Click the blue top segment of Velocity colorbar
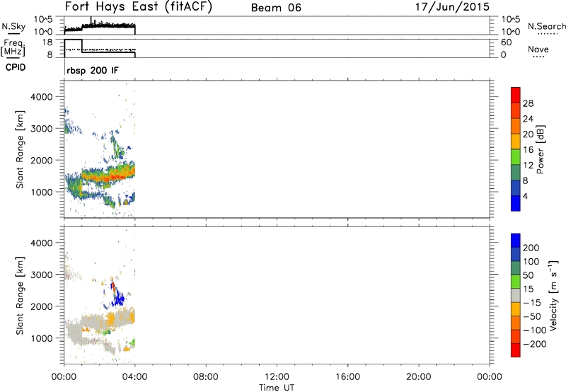 click(516, 241)
